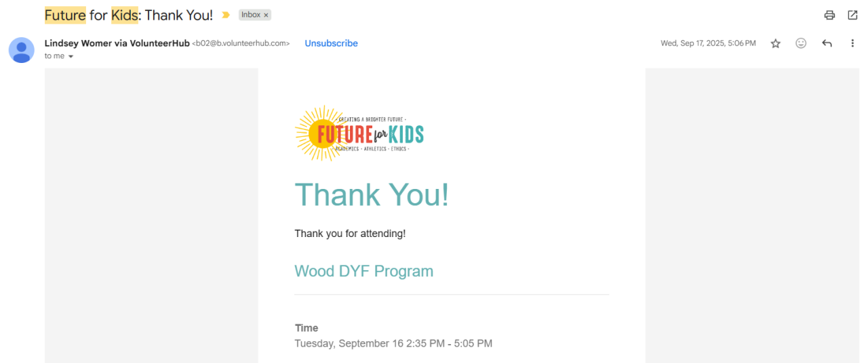The width and height of the screenshot is (868, 363).
Task: Click the b02@b.volunteerhub.com sender address
Action: tap(242, 43)
